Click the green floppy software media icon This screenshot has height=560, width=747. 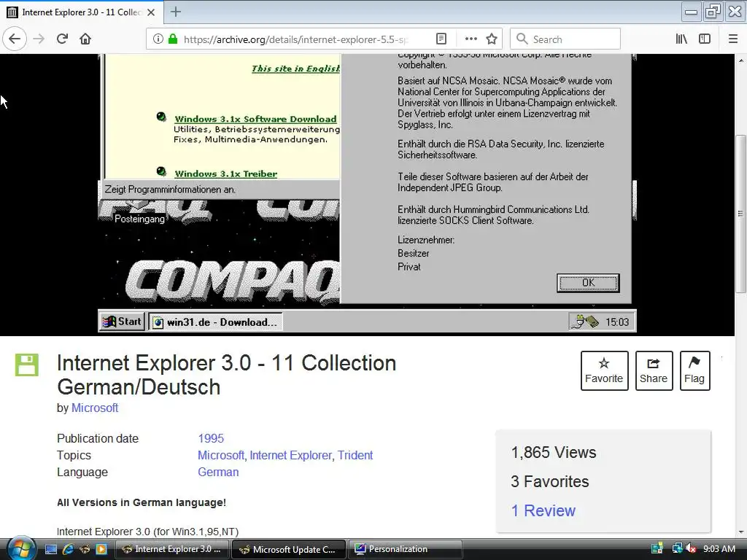pyautogui.click(x=27, y=365)
